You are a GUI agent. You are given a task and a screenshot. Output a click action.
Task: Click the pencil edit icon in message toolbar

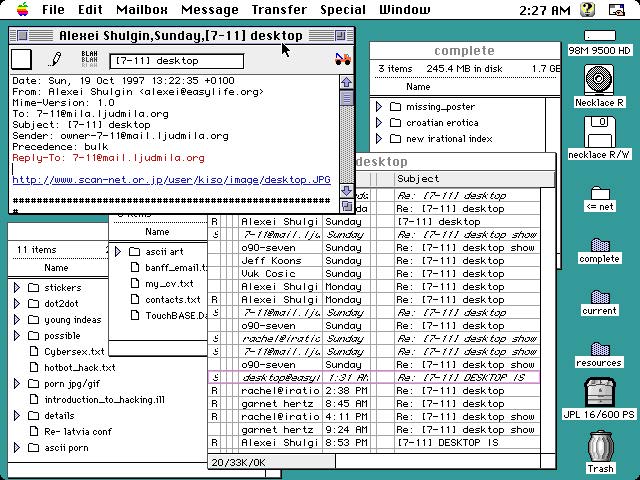click(x=56, y=61)
